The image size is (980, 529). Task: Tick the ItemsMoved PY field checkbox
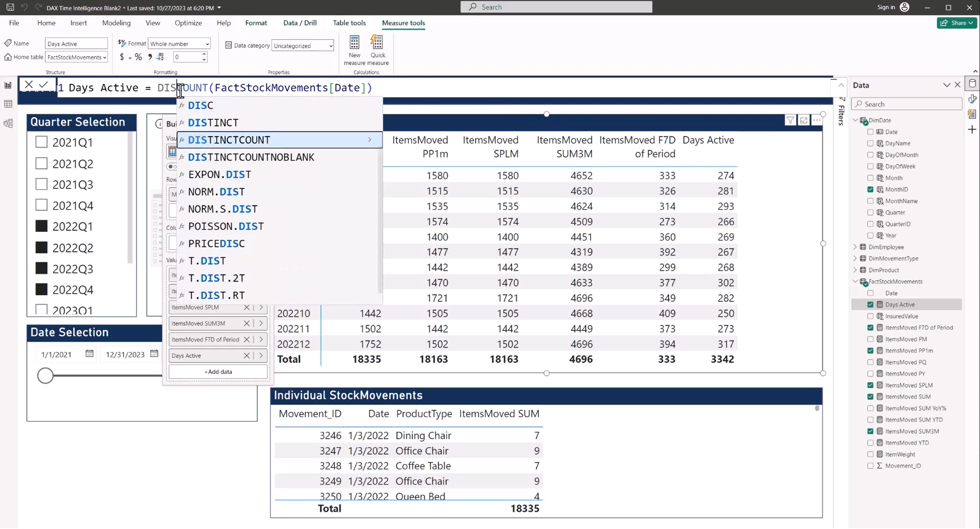(870, 374)
